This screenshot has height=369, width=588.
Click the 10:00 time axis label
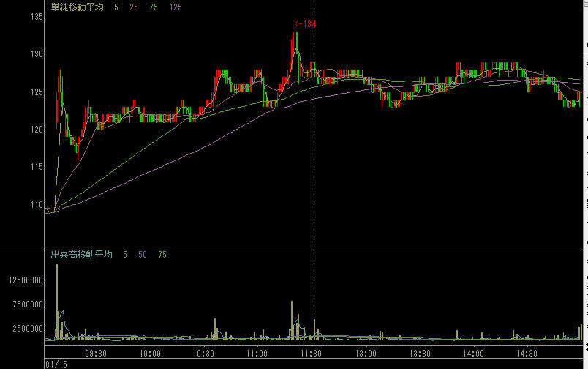coord(150,352)
